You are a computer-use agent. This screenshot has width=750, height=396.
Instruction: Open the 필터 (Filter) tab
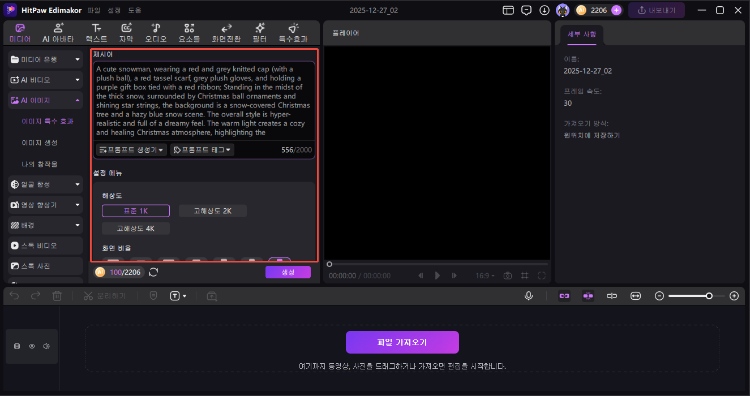coord(259,33)
